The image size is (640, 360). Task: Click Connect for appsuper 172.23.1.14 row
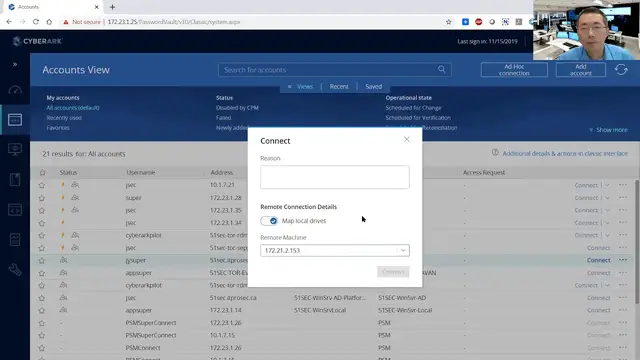pyautogui.click(x=598, y=310)
